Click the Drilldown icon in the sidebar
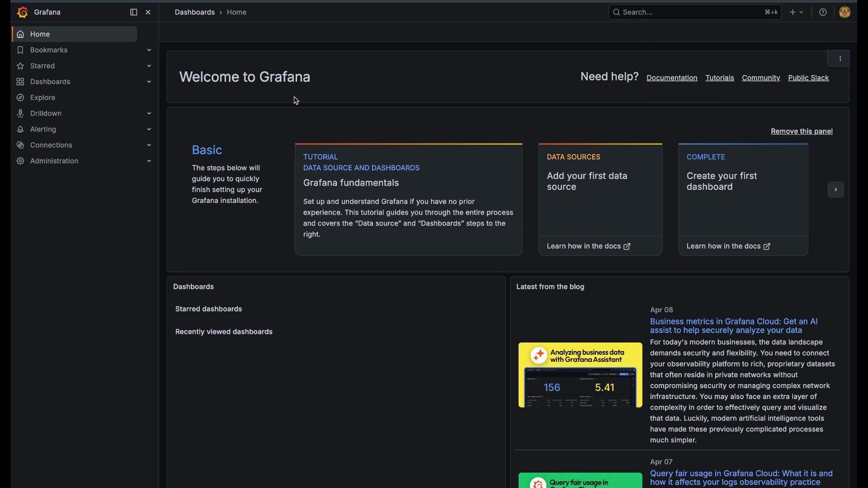The width and height of the screenshot is (868, 488). [x=20, y=114]
